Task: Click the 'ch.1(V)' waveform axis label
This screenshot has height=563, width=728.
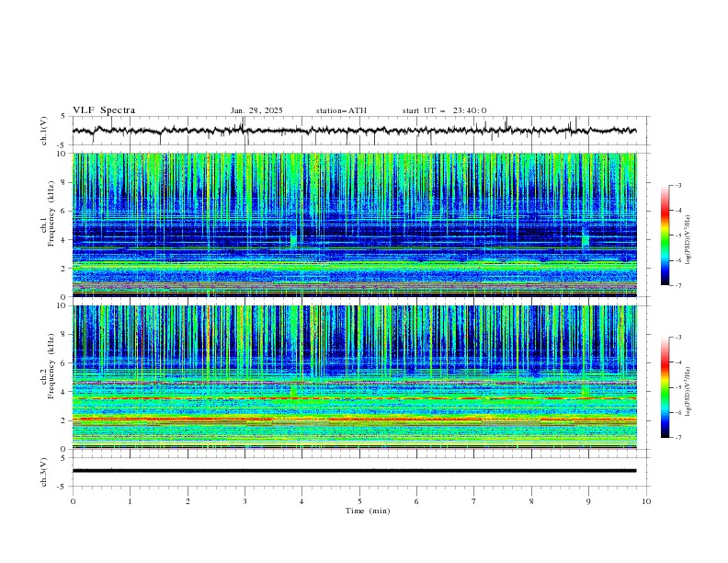Action: 44,131
